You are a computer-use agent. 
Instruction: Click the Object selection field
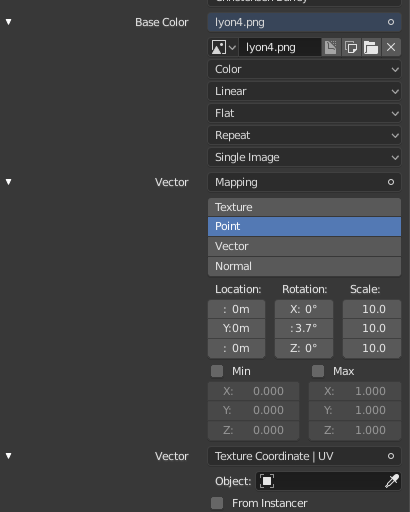click(x=328, y=481)
